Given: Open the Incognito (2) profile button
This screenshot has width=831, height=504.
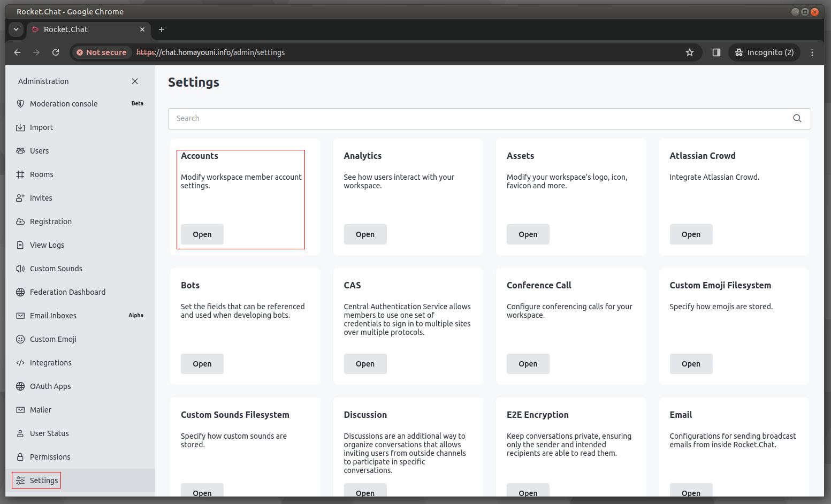Looking at the screenshot, I should pyautogui.click(x=764, y=52).
